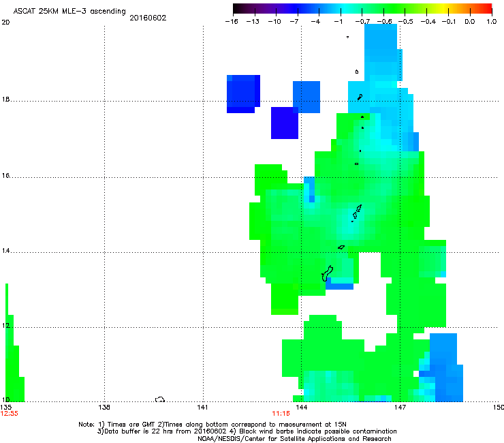Viewport: 504px width, 443px height.
Task: Pick the -4 color scale label
Action: [315, 22]
